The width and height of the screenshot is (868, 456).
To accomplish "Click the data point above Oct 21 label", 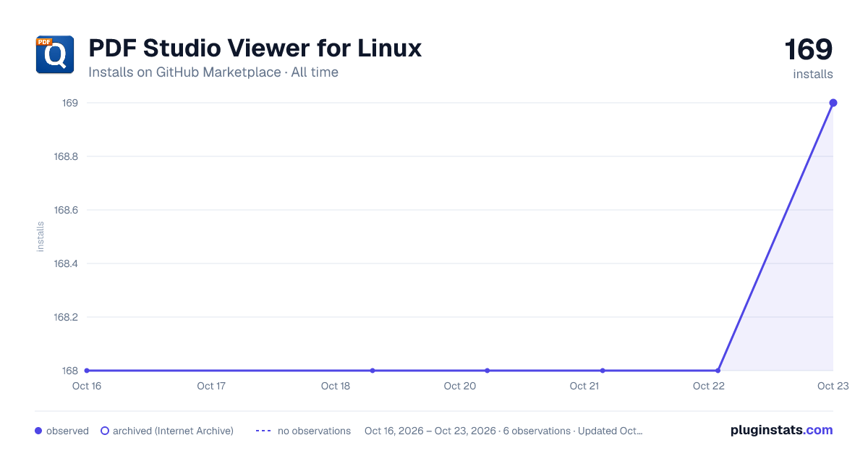I will 603,371.
